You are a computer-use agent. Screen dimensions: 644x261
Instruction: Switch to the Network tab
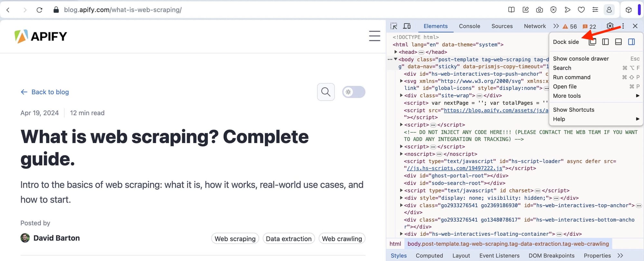coord(535,26)
